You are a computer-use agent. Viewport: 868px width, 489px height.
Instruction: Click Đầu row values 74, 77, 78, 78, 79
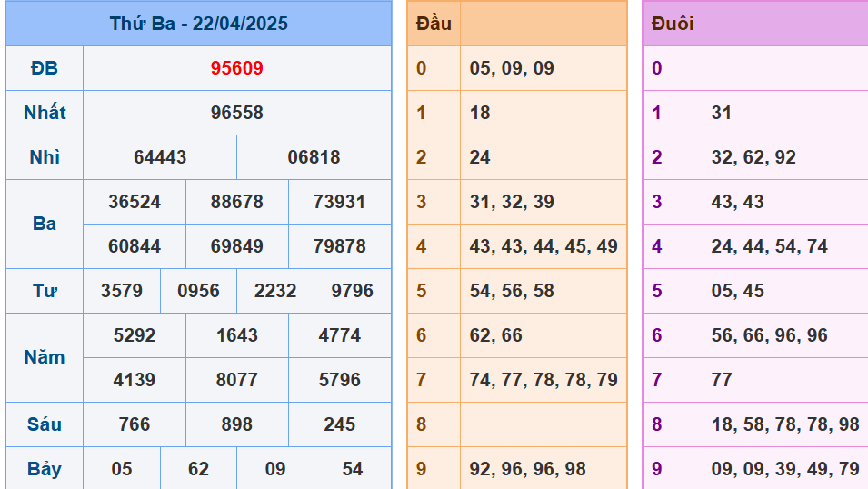[544, 380]
